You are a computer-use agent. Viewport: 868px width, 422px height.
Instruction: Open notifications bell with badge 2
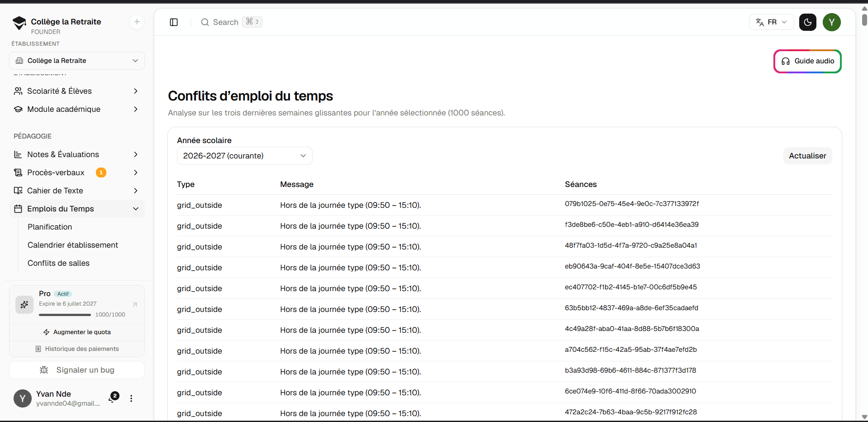[x=113, y=398]
